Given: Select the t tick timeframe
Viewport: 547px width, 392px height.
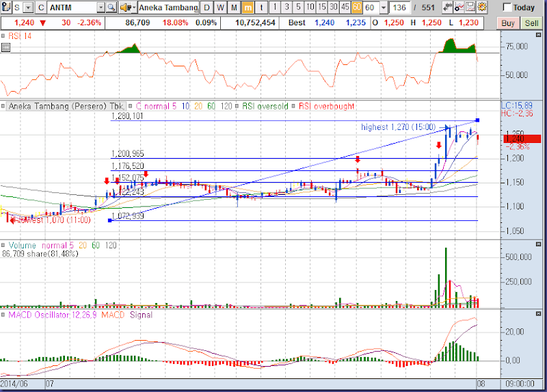Looking at the screenshot, I should click(261, 8).
